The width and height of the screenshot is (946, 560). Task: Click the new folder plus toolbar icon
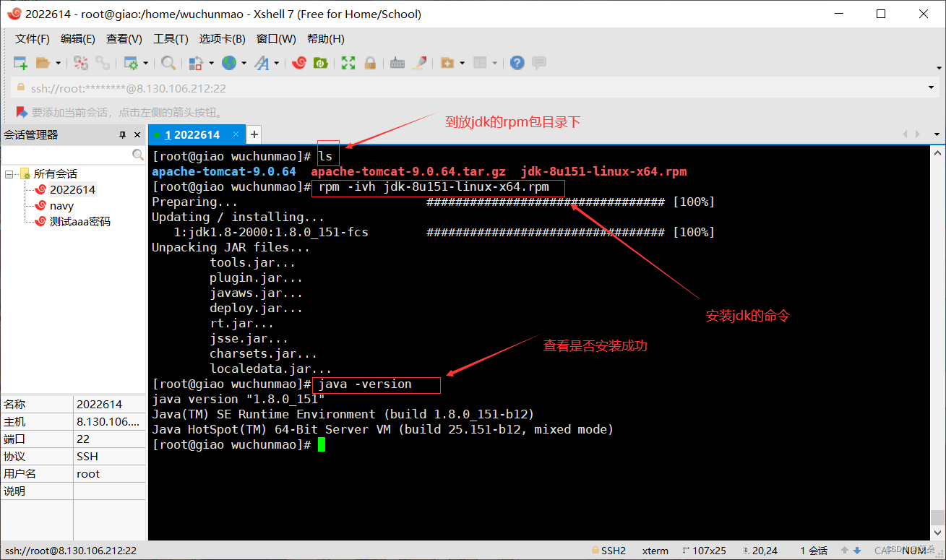[x=447, y=63]
